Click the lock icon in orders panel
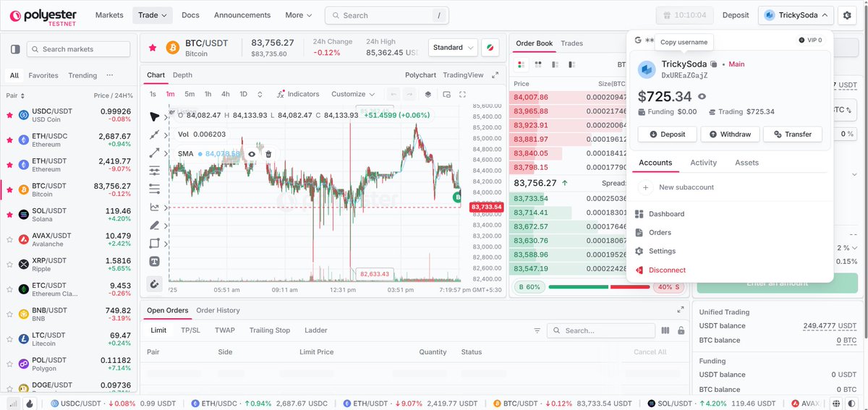Image resolution: width=868 pixels, height=410 pixels. click(x=681, y=330)
